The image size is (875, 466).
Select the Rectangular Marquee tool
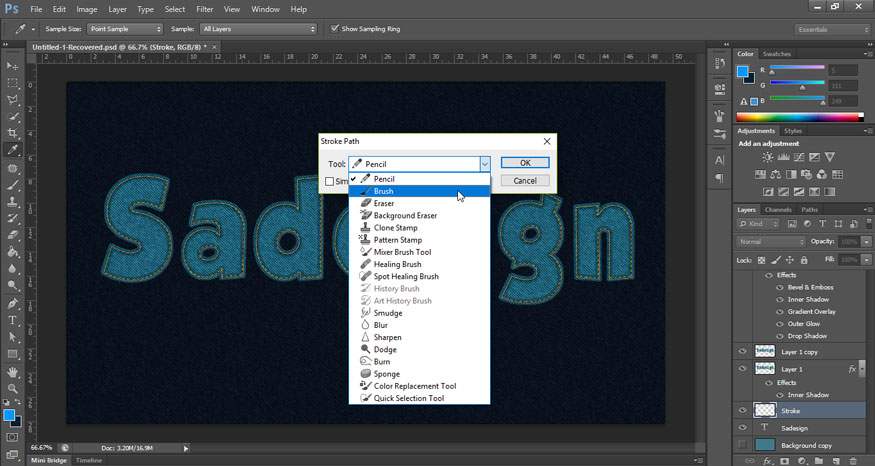coord(12,83)
